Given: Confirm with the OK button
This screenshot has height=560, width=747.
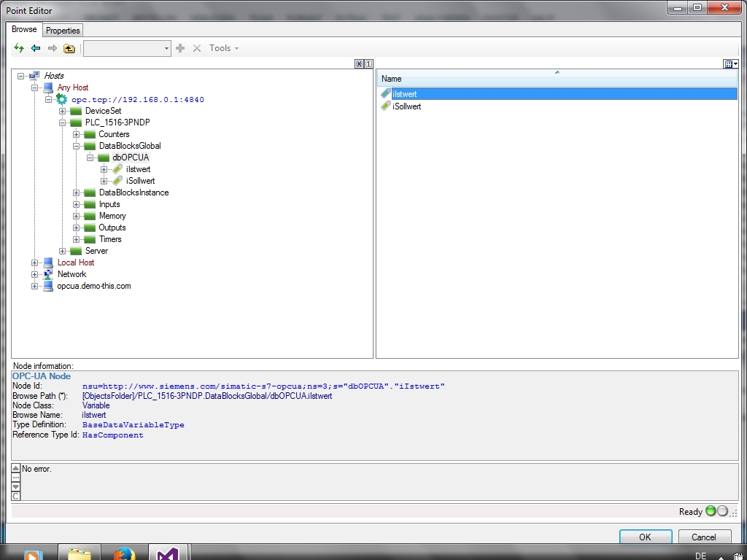Looking at the screenshot, I should click(x=646, y=537).
